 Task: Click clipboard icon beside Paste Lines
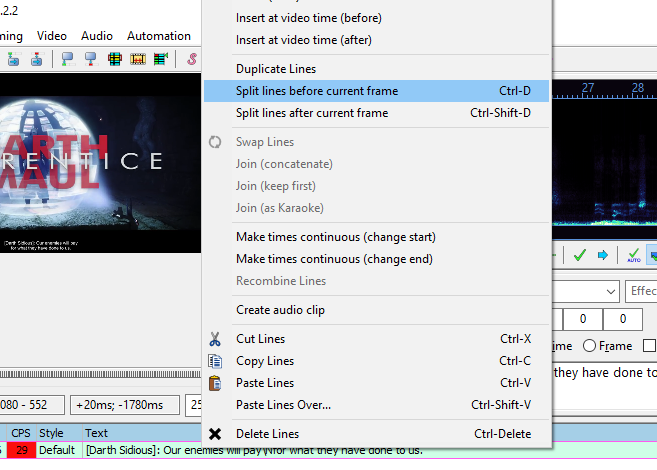pos(215,383)
